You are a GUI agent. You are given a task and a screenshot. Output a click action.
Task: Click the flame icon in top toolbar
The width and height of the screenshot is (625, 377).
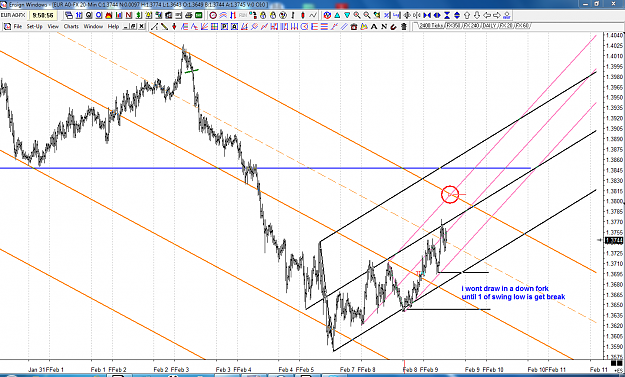coord(108,15)
